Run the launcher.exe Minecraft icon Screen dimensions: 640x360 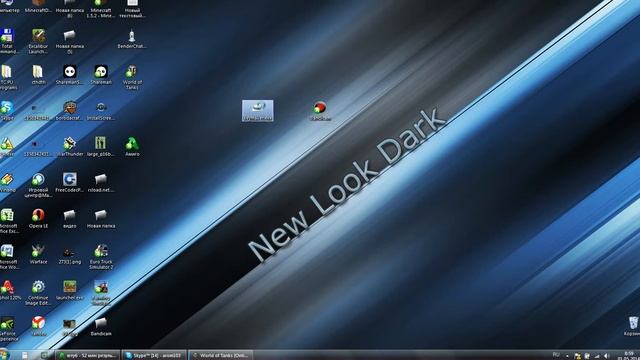pos(70,290)
